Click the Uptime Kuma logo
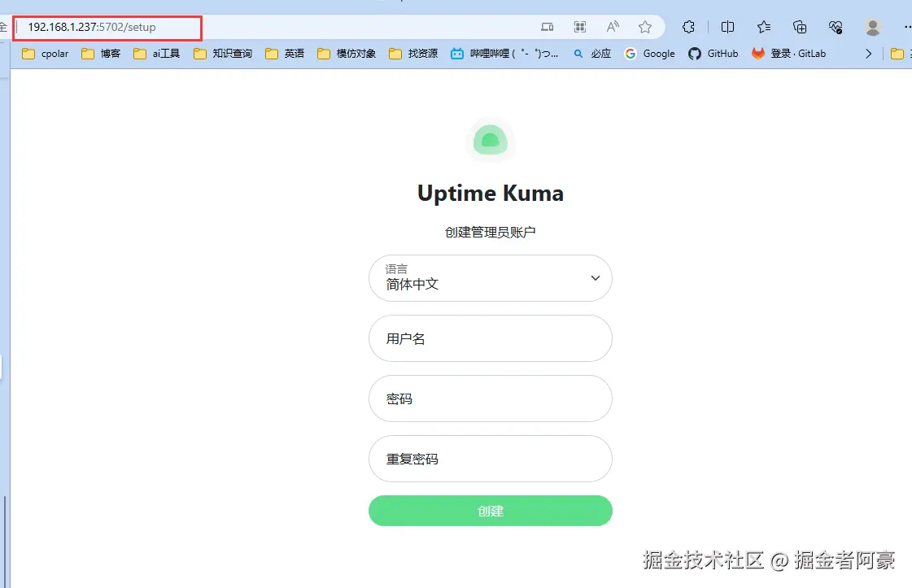912x588 pixels. [491, 140]
